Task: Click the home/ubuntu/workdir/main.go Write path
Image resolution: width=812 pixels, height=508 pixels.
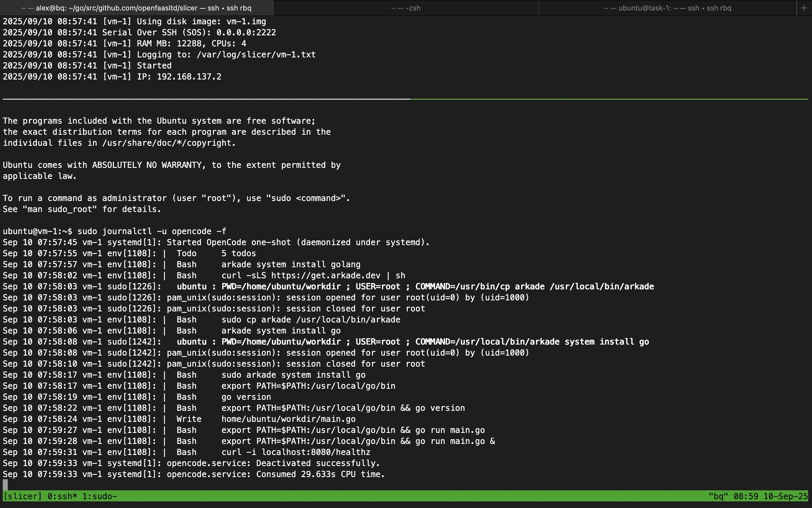Action: tap(288, 419)
